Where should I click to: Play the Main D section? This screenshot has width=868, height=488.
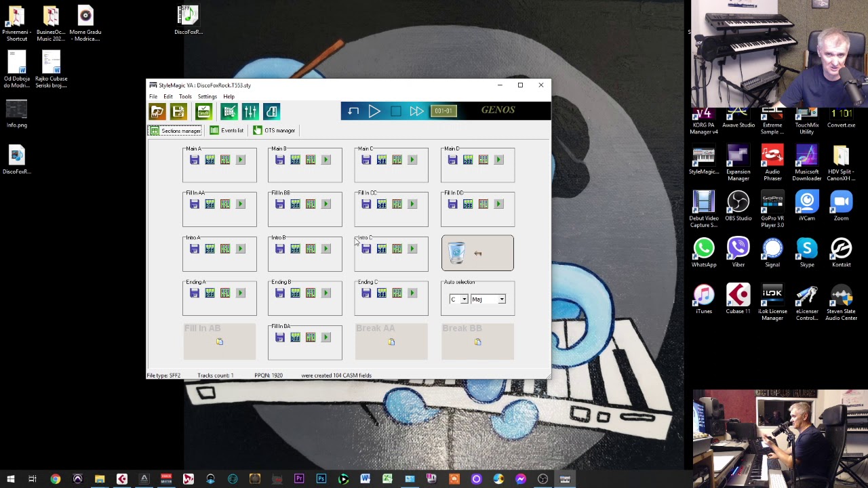pyautogui.click(x=498, y=160)
